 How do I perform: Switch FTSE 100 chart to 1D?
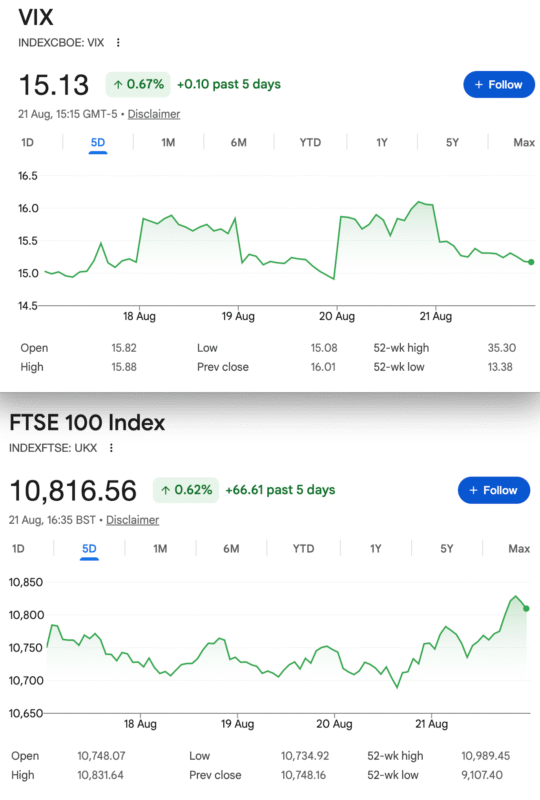18,549
